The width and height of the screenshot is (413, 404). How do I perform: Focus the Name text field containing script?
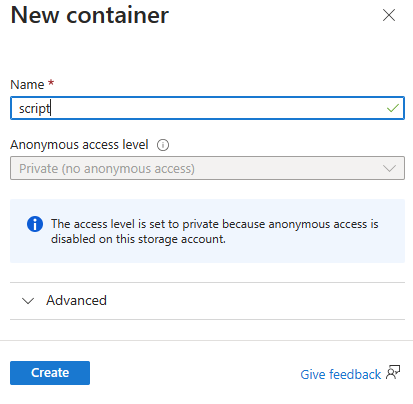[207, 108]
